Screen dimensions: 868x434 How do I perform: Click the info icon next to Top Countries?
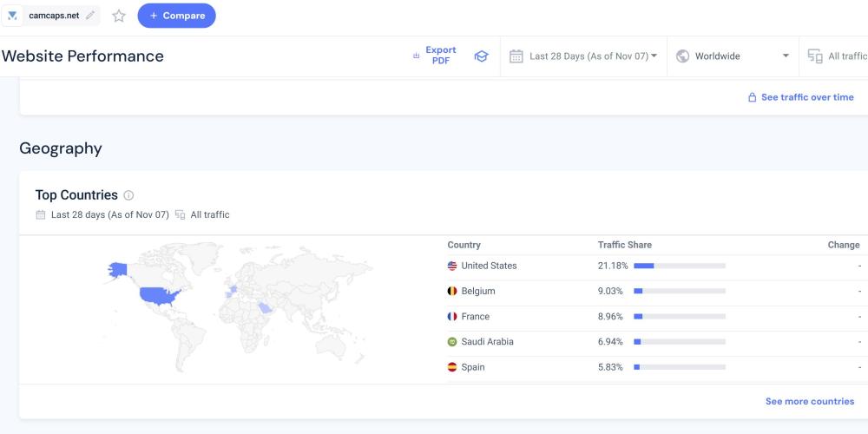(128, 195)
